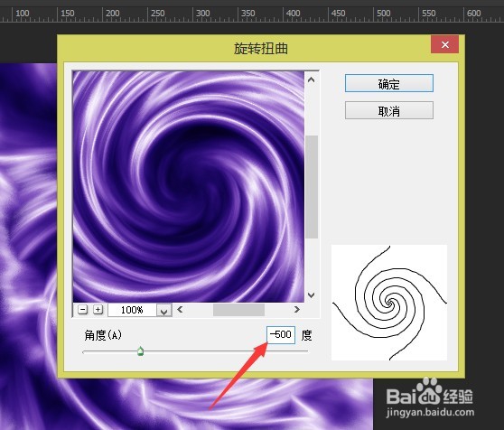Viewport: 504px width, 430px height.
Task: Click the 100% zoom value text
Action: pos(132,310)
